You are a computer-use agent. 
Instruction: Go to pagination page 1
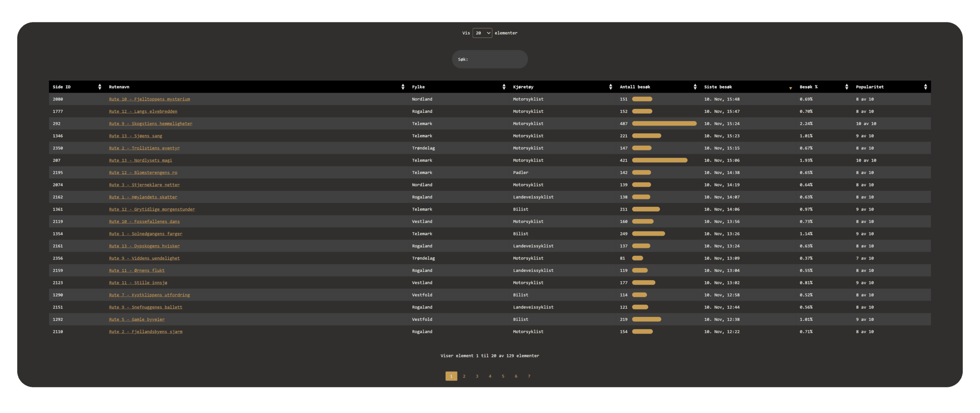(451, 376)
